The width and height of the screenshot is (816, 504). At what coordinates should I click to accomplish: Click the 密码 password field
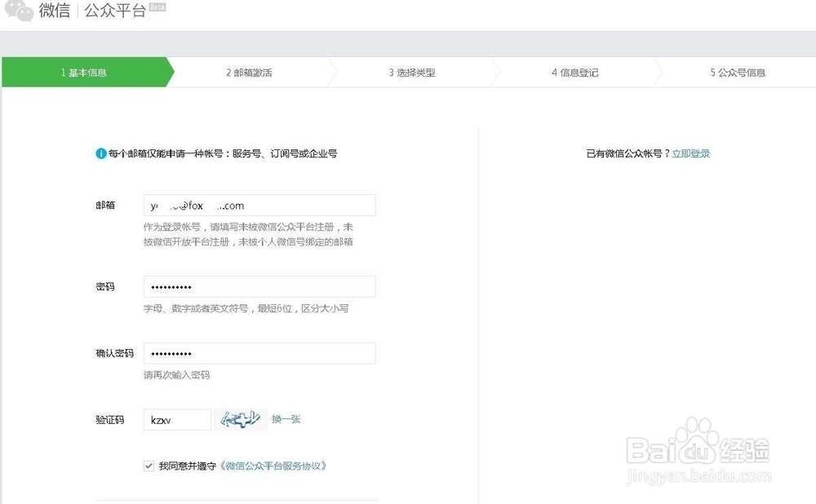[259, 286]
